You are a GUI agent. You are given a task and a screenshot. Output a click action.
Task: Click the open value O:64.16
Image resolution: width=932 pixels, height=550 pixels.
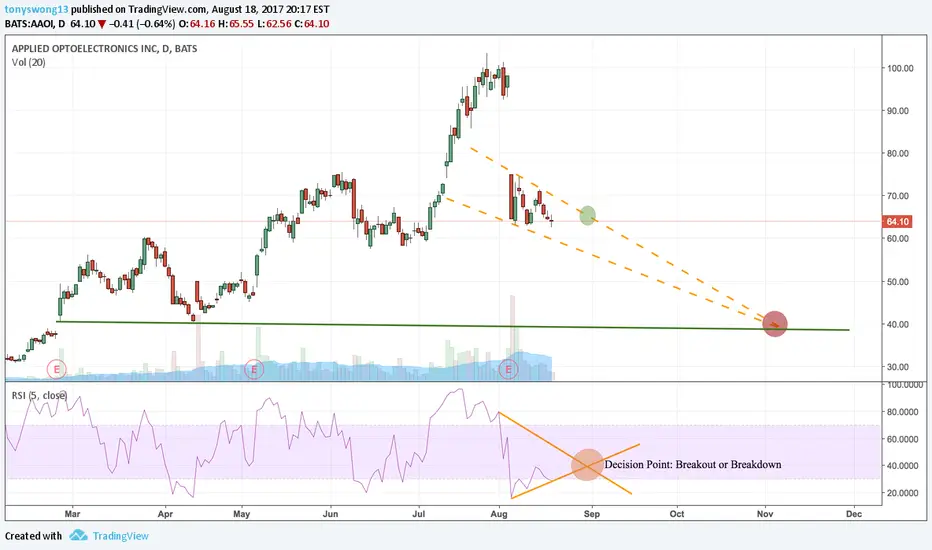click(x=197, y=24)
